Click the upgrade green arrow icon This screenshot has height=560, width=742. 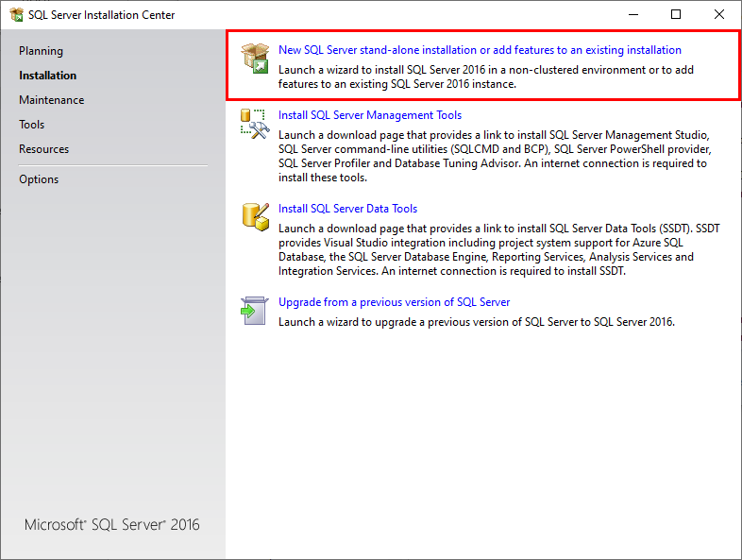click(x=255, y=310)
